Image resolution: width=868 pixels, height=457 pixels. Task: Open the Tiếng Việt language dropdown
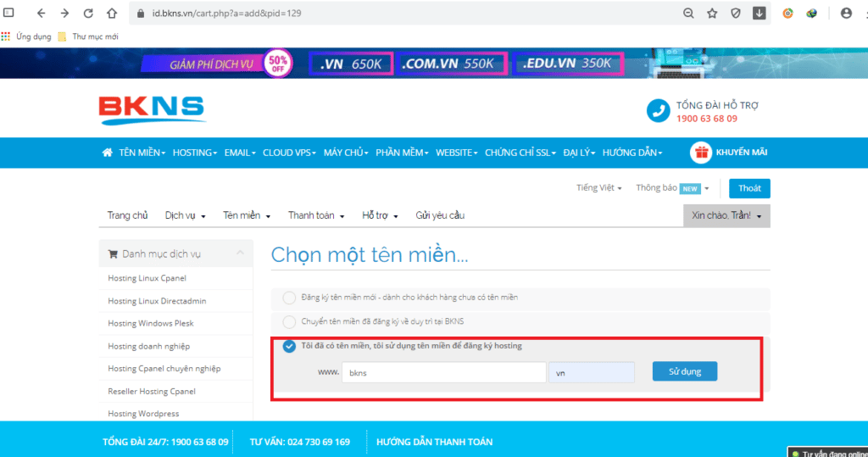click(599, 187)
